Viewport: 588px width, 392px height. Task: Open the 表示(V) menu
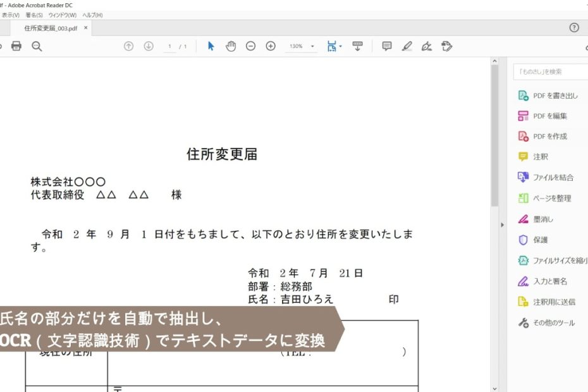(10, 15)
